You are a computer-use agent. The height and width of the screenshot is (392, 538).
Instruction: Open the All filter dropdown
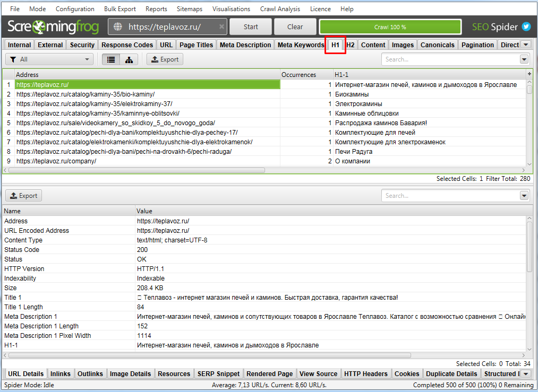coord(49,59)
